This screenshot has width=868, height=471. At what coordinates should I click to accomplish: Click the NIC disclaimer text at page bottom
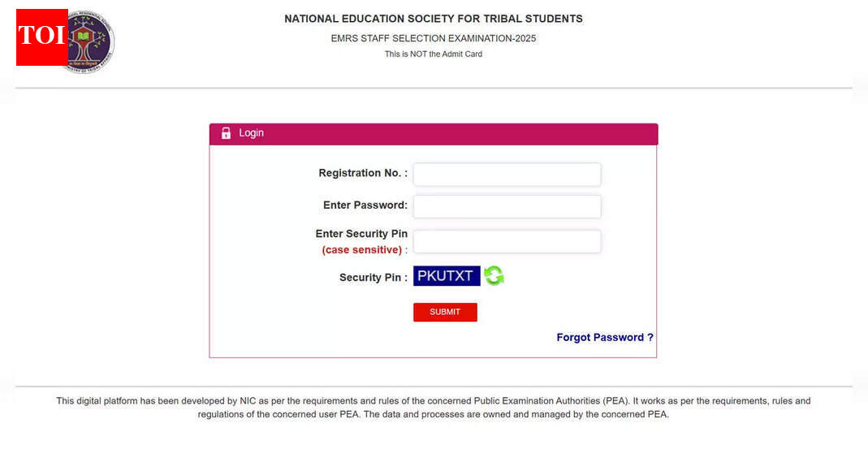coord(433,407)
